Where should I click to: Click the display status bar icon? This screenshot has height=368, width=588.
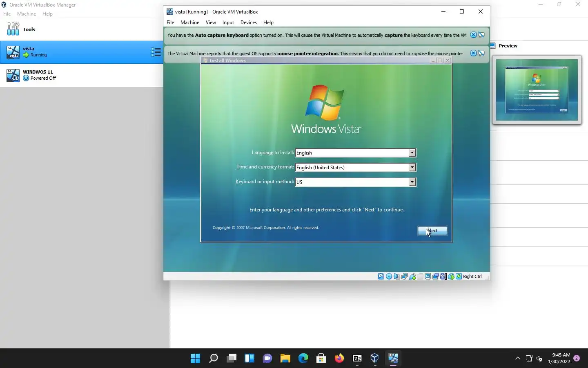pyautogui.click(x=428, y=276)
